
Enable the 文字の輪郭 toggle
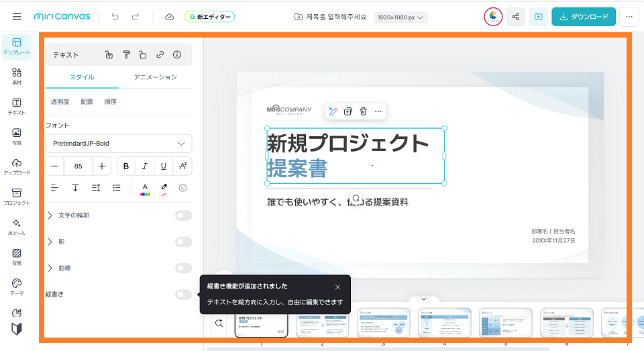point(183,215)
